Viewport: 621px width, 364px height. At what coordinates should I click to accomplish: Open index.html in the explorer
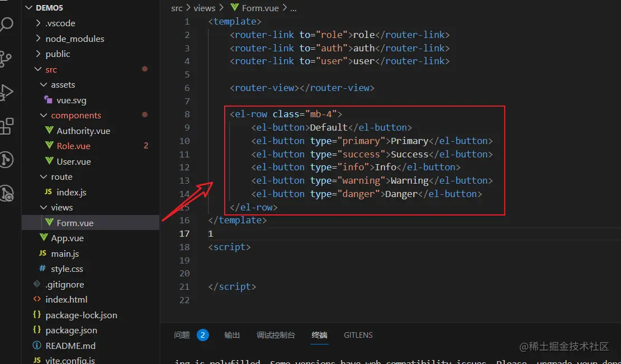click(x=67, y=299)
